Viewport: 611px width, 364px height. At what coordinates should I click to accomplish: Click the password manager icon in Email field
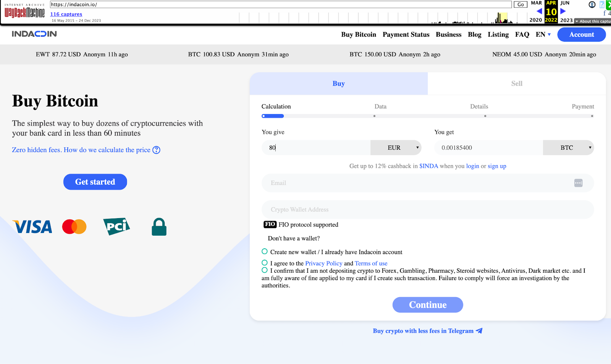(x=578, y=183)
